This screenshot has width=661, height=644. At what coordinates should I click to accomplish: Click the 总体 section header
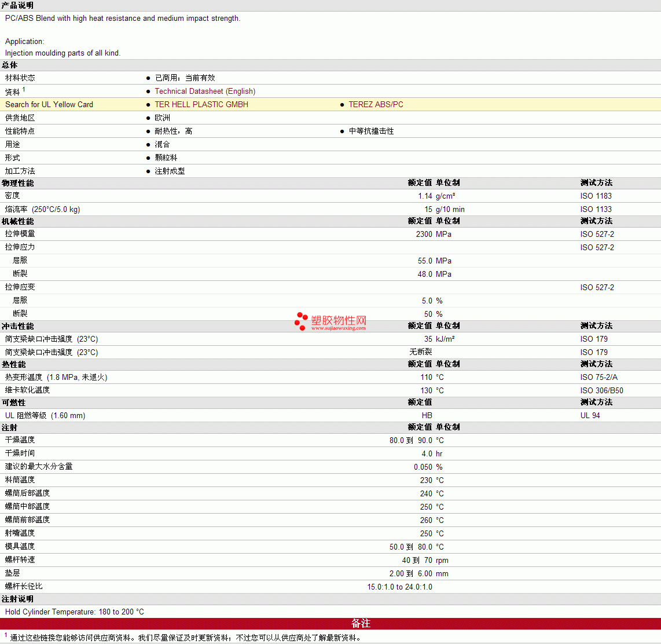(10, 65)
